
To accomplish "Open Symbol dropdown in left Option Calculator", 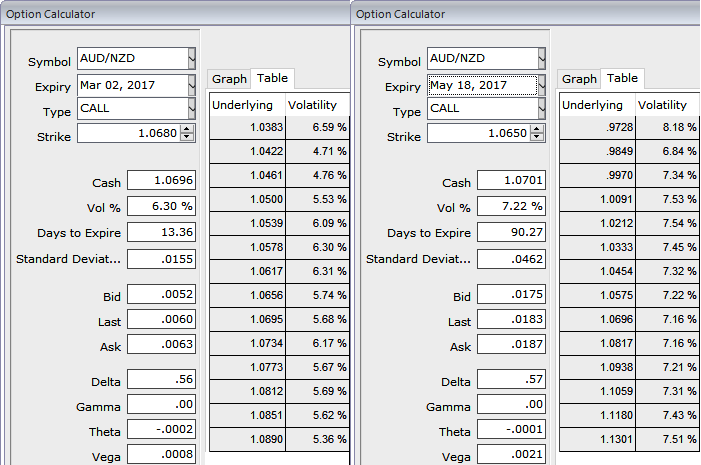I will point(192,59).
